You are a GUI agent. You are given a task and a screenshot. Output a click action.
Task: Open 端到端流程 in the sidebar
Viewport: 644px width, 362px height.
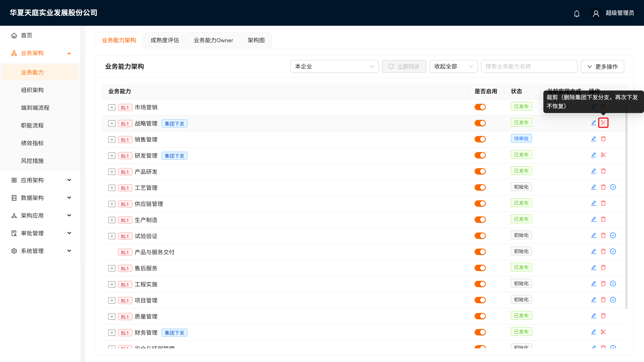point(40,108)
